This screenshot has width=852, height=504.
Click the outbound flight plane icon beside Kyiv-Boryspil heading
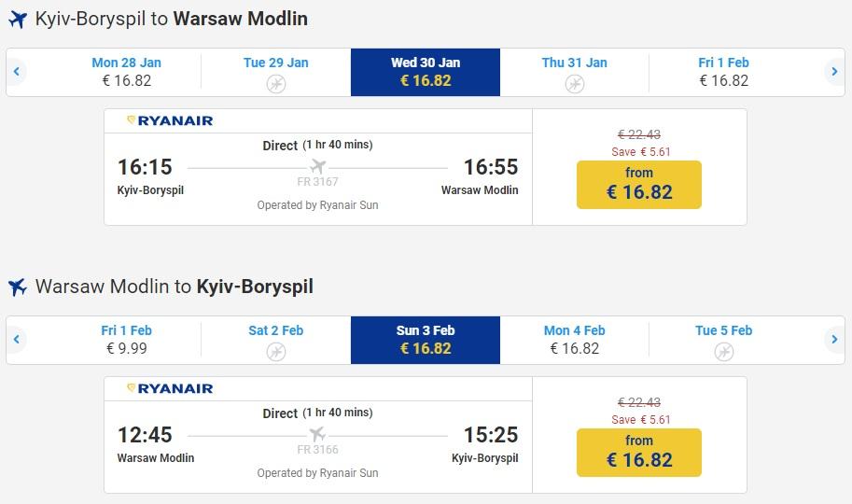point(17,20)
